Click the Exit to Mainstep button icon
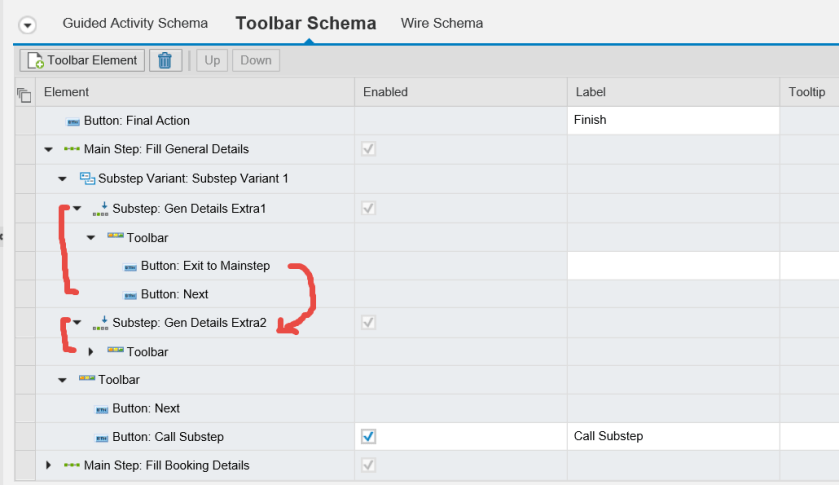This screenshot has height=485, width=839. (129, 266)
